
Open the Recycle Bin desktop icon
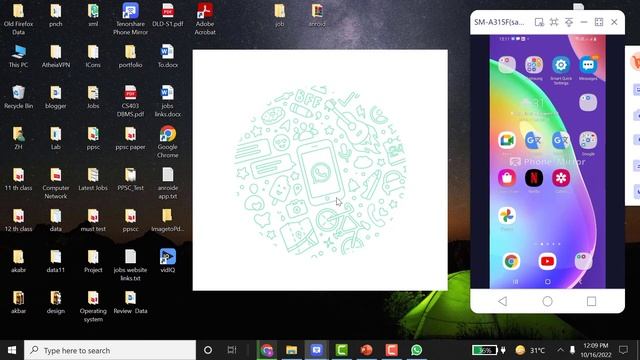[x=18, y=97]
